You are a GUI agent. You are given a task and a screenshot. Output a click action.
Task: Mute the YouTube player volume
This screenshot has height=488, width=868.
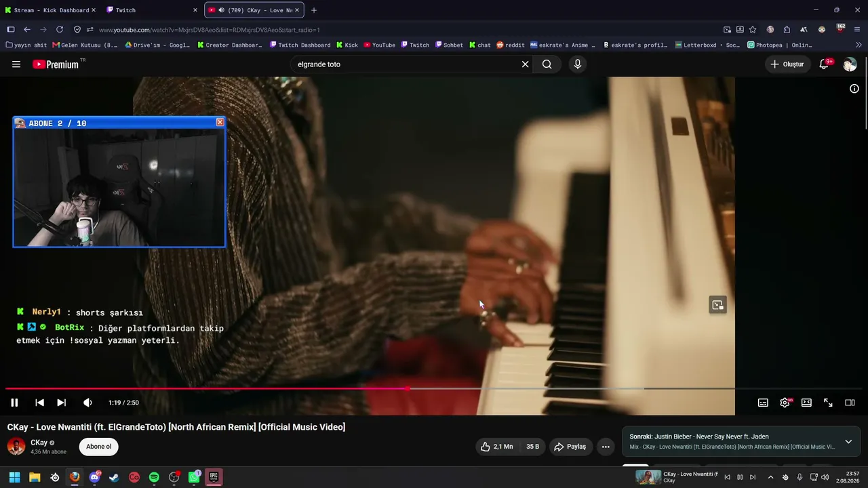coord(87,403)
